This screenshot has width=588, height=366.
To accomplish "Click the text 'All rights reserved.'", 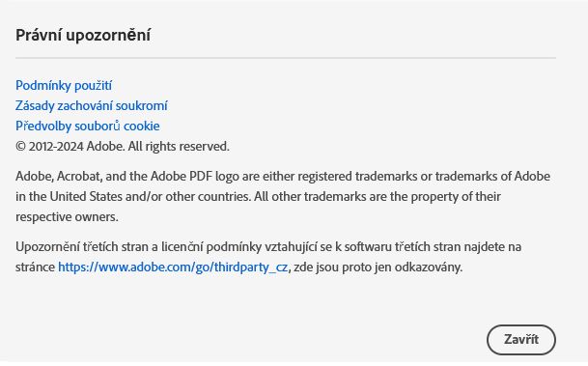I will (179, 146).
